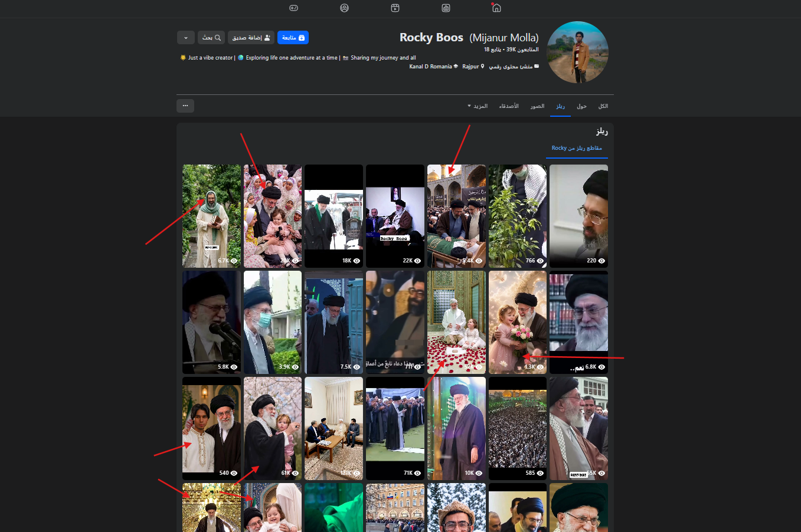Open the Reels video icon in top navigation
The height and width of the screenshot is (532, 801).
pos(395,8)
